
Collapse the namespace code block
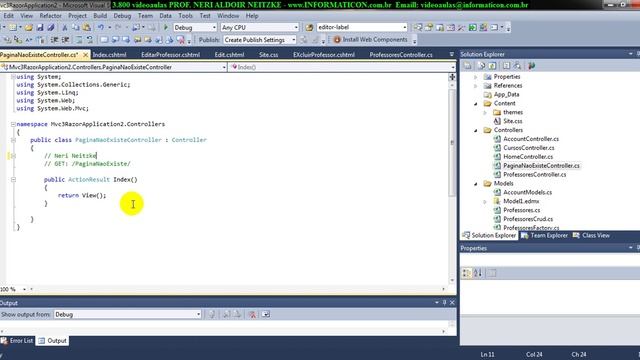13,124
